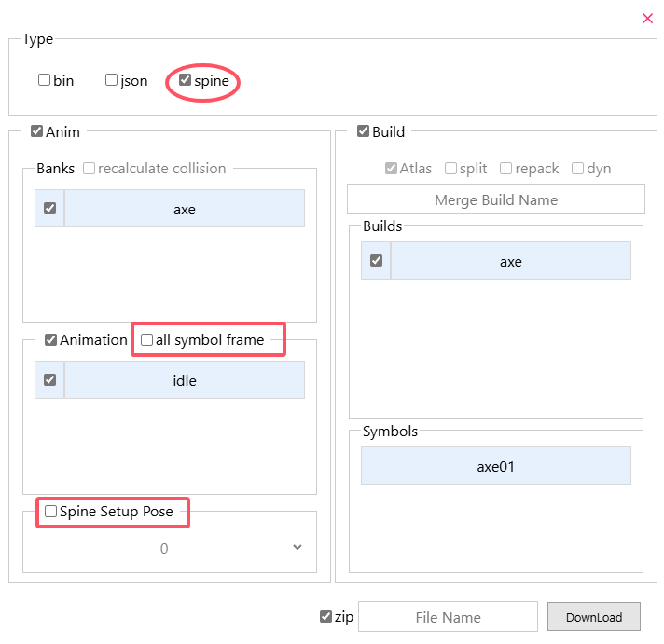
Task: Enable the json type checkbox
Action: (112, 80)
